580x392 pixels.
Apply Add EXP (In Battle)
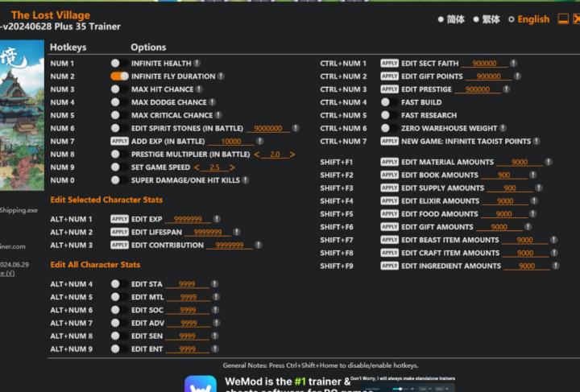click(119, 141)
